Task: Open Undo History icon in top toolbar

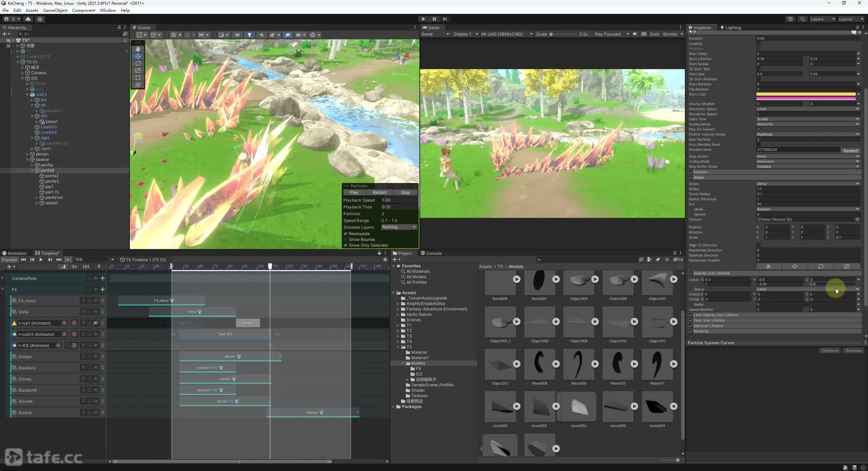Action: point(790,19)
